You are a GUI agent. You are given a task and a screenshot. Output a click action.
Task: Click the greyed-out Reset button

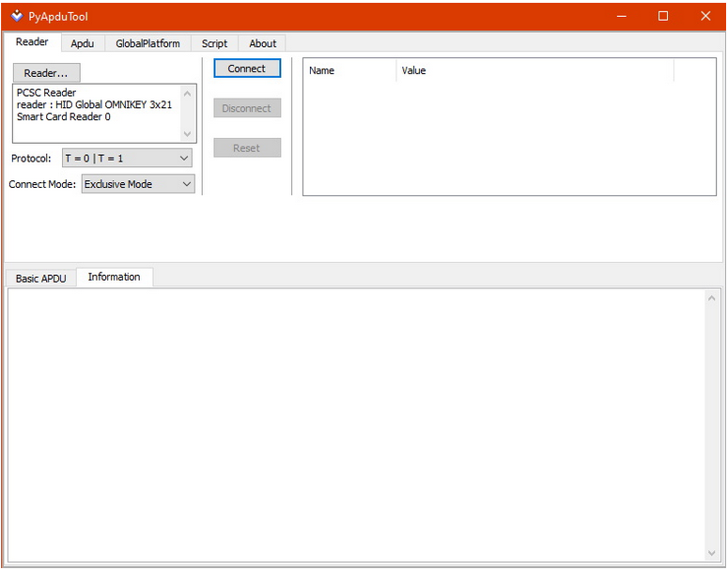pyautogui.click(x=247, y=148)
